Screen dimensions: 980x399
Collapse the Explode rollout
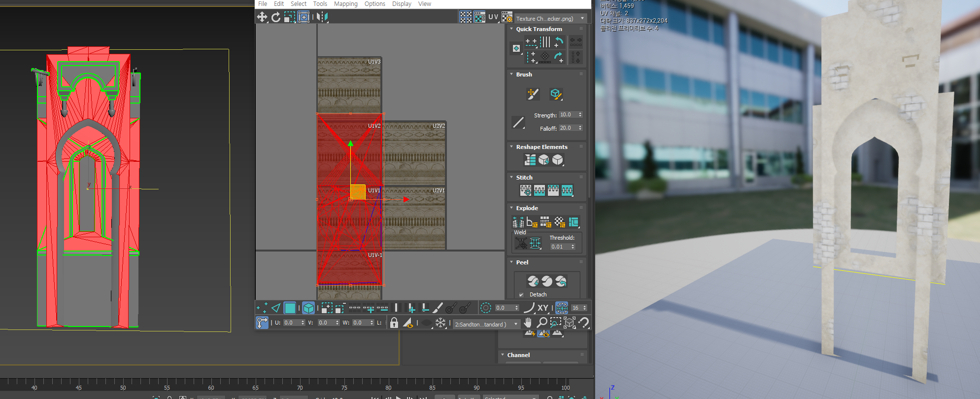click(x=511, y=208)
